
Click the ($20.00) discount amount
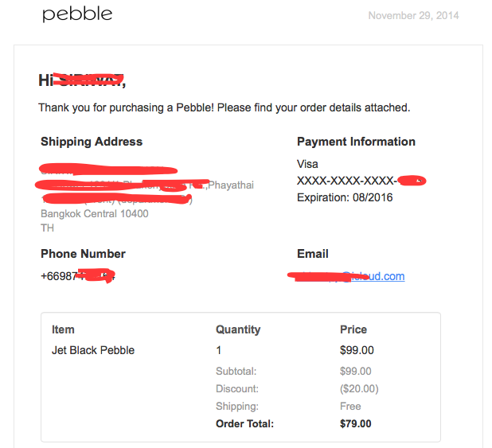tap(359, 389)
